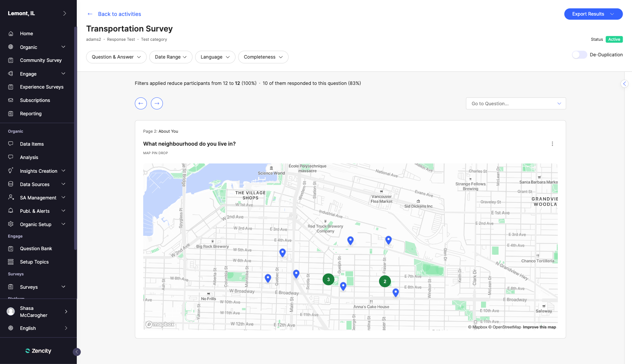Click the next question arrow button
The image size is (632, 364).
(x=157, y=103)
